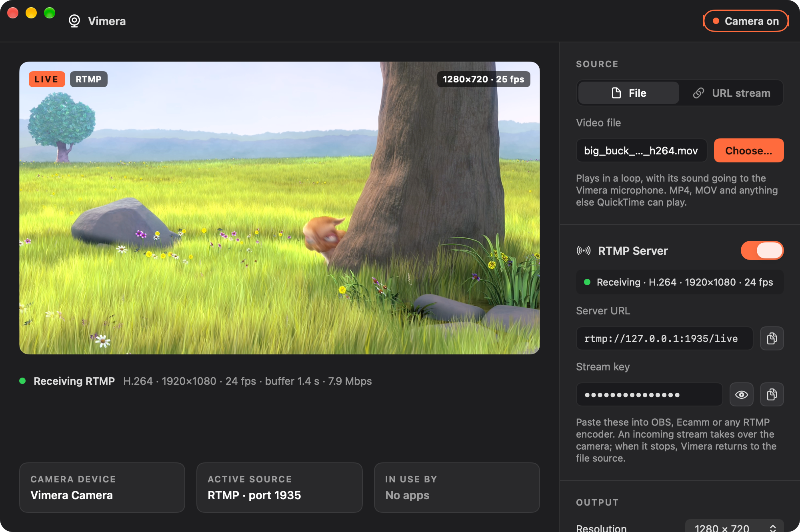Click the Vimera webcam logo icon
800x532 pixels.
74,21
